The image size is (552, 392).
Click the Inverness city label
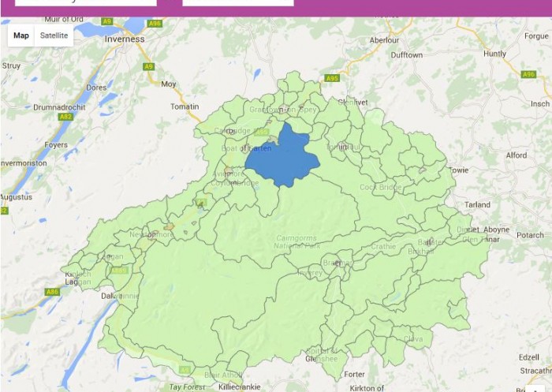[x=125, y=39]
